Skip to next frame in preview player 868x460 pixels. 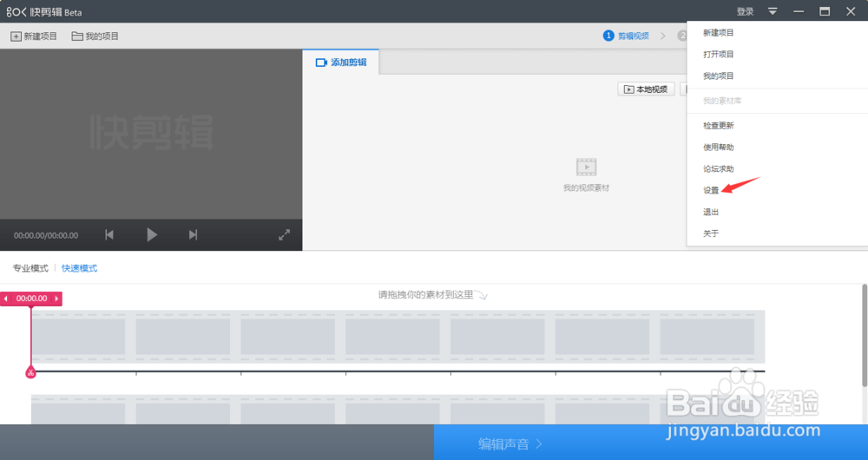[x=193, y=234]
